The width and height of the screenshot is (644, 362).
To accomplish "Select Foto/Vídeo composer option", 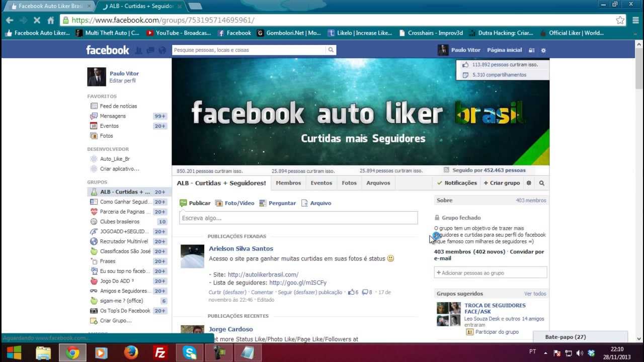I will click(235, 203).
